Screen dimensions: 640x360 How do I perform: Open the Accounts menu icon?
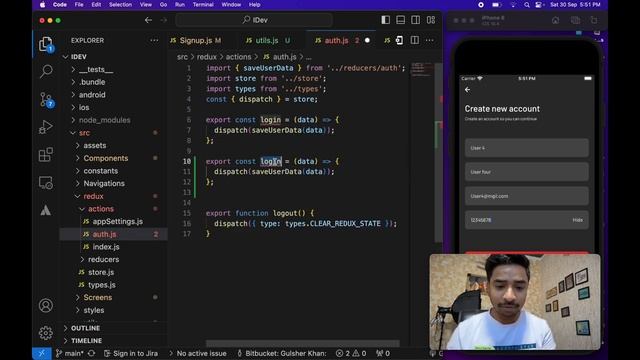(x=46, y=306)
